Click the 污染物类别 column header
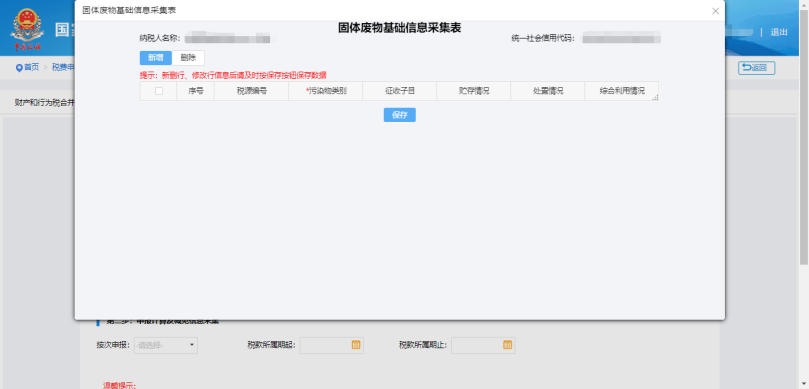809x389 pixels. [x=326, y=91]
